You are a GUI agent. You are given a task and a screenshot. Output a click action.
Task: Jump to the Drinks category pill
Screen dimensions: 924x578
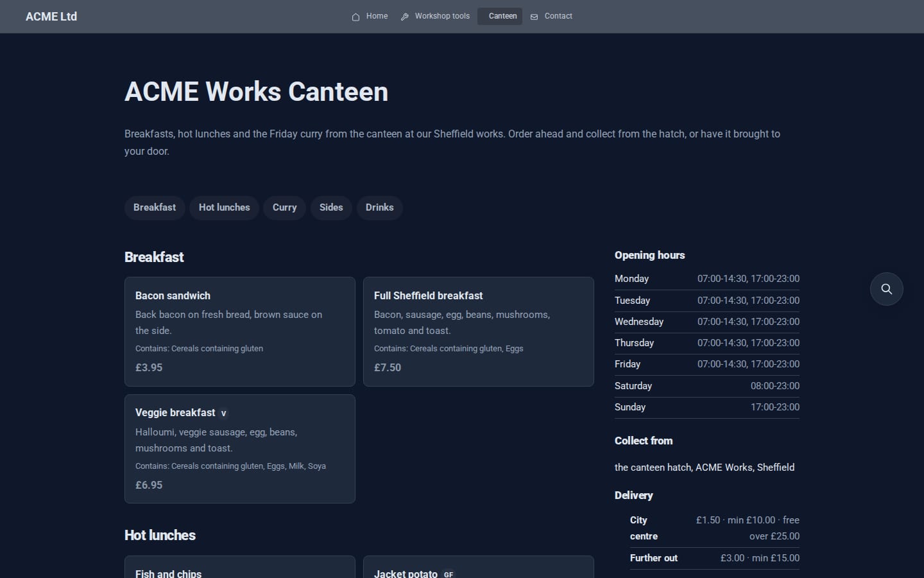379,207
